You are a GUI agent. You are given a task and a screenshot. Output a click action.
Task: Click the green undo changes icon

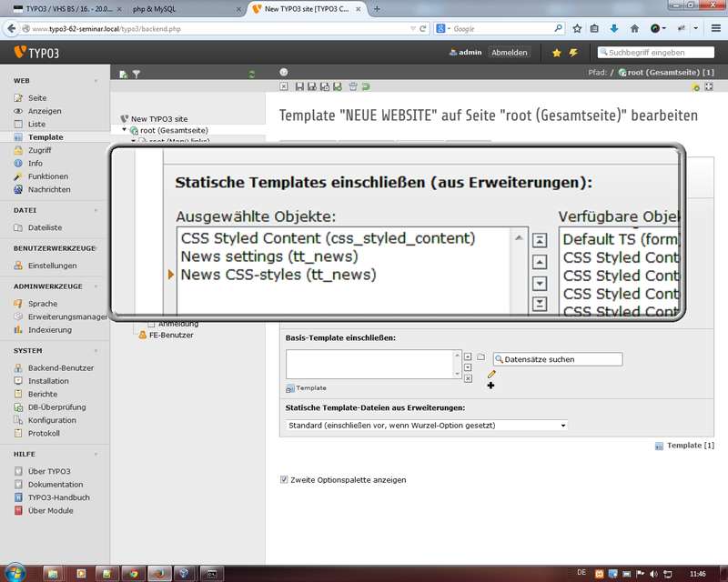366,86
